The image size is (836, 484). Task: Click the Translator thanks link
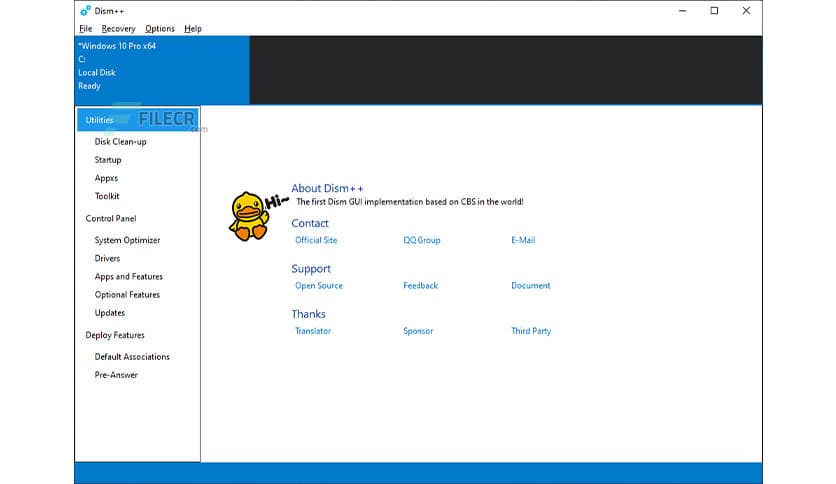point(313,331)
